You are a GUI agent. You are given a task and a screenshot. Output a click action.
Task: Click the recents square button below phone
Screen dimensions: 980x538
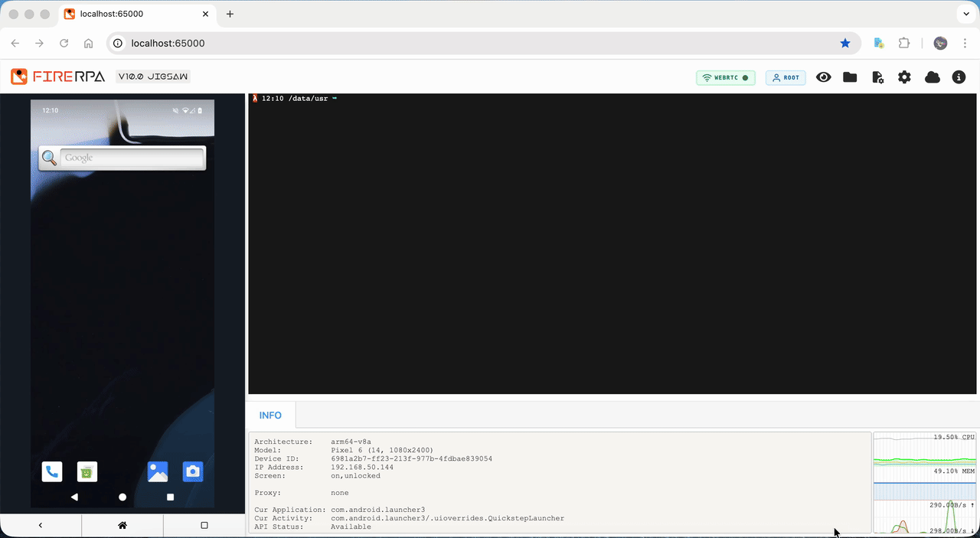coord(204,525)
